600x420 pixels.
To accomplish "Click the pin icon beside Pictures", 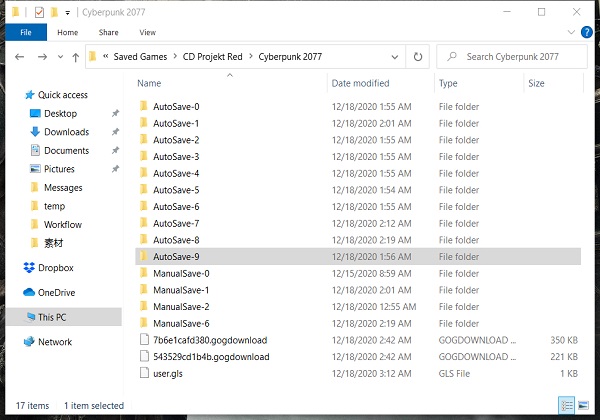I will point(115,169).
